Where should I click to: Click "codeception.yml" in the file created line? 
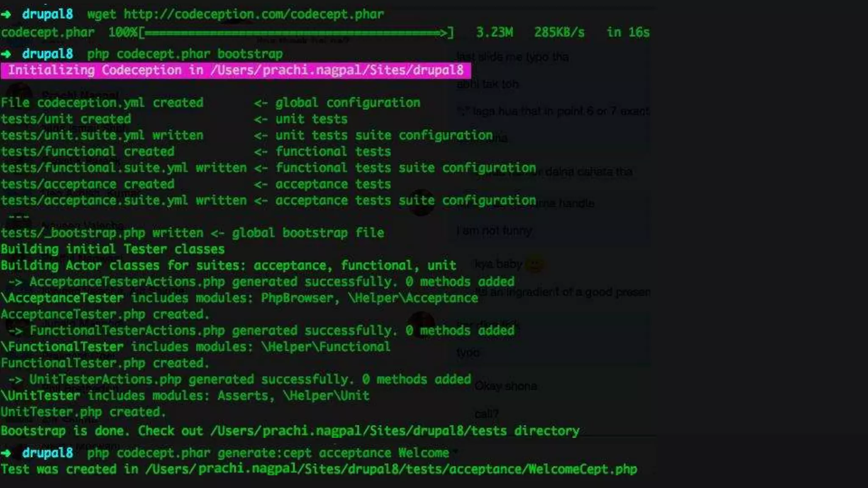pos(90,103)
